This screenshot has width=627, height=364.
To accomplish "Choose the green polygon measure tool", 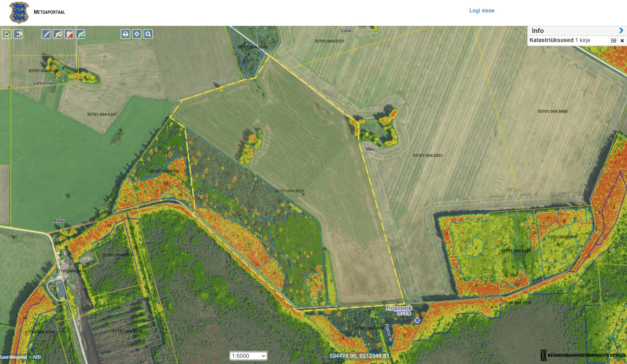I will coord(81,34).
